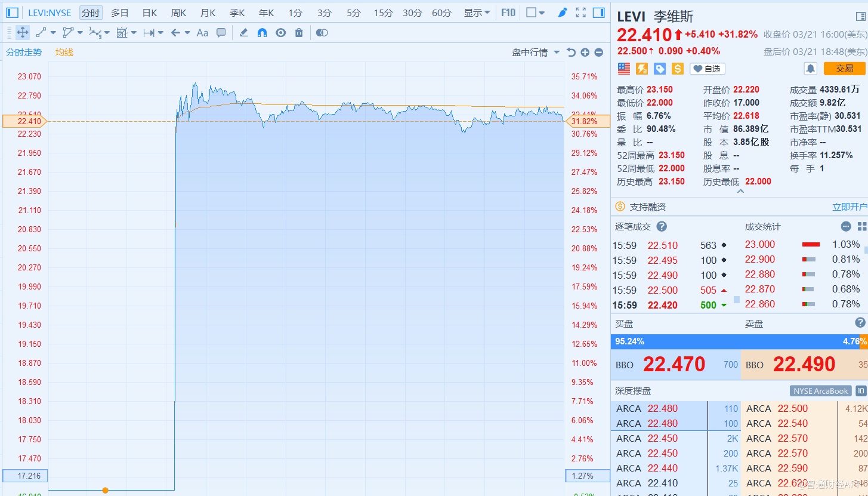Toggle drawing visibility with eye icon
Image resolution: width=868 pixels, height=496 pixels.
(280, 33)
